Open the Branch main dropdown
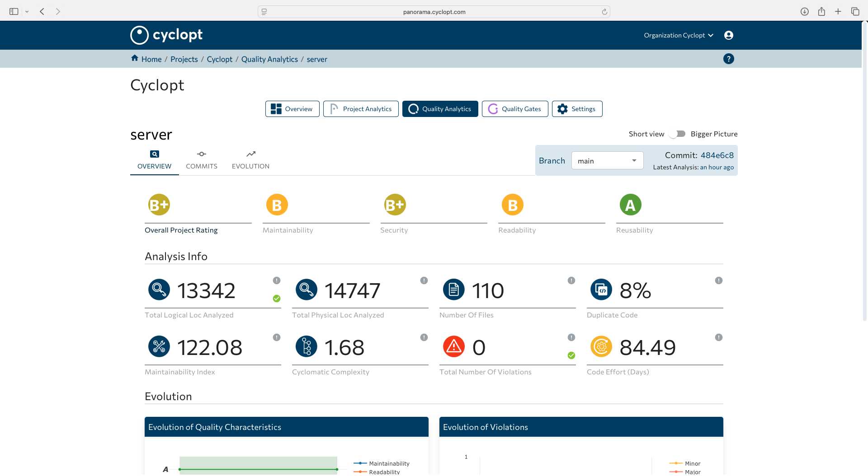This screenshot has height=476, width=868. tap(607, 161)
